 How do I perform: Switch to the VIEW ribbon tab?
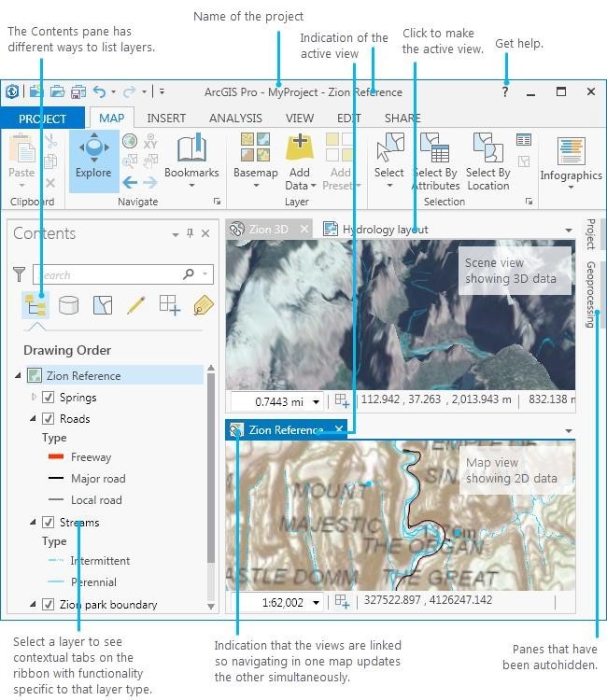(300, 119)
